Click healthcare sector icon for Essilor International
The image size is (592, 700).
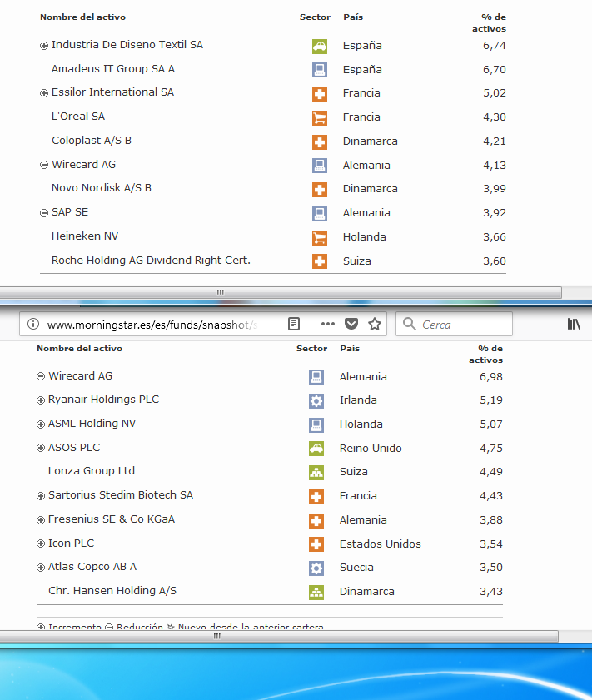(x=319, y=94)
